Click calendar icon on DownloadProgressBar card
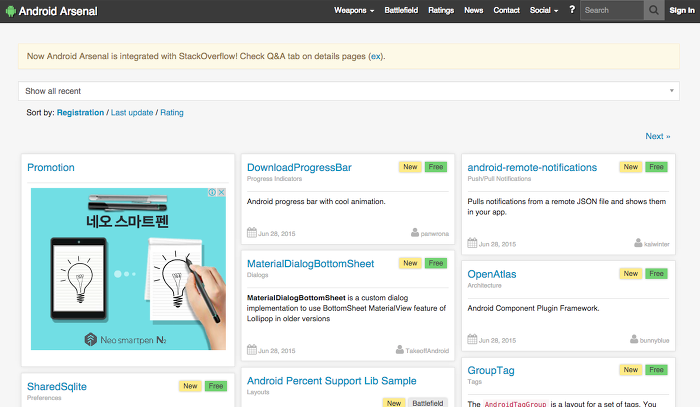 [252, 233]
